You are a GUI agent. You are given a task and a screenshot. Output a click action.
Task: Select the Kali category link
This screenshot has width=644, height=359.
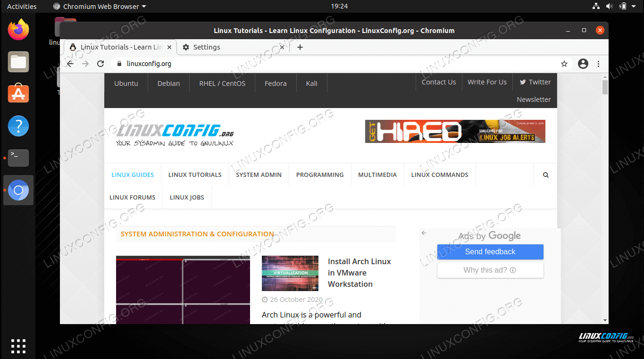pos(311,83)
